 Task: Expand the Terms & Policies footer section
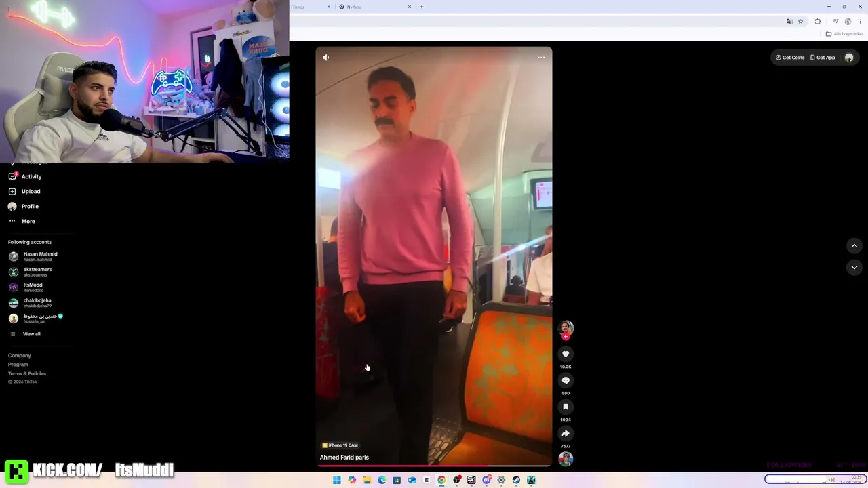pyautogui.click(x=27, y=374)
